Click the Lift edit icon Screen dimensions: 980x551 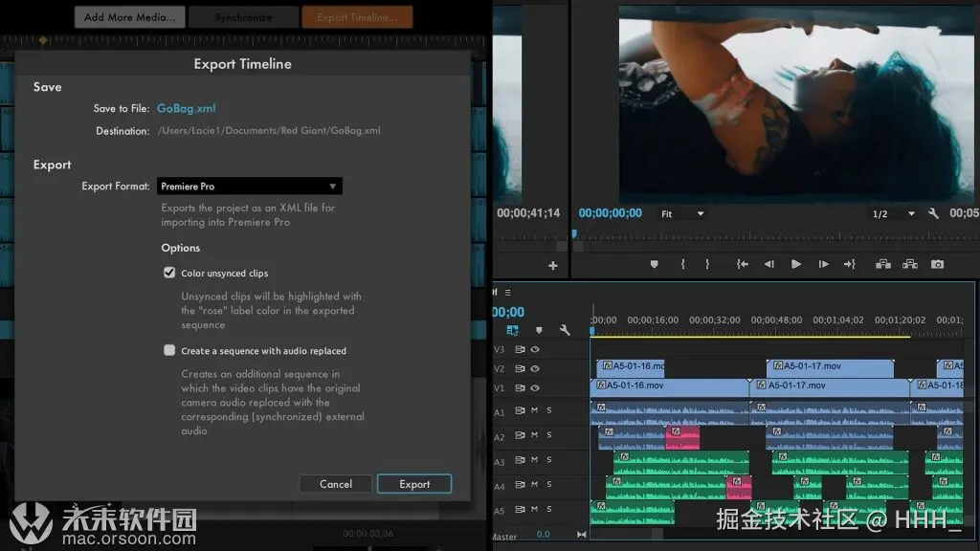click(883, 264)
